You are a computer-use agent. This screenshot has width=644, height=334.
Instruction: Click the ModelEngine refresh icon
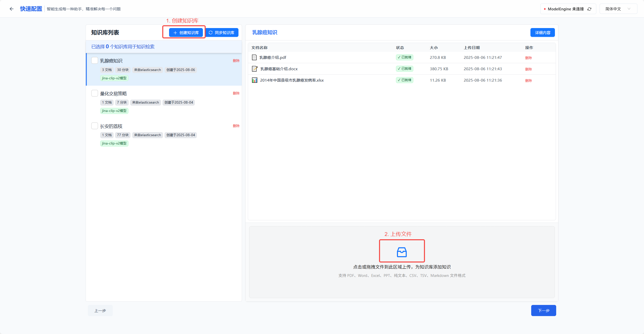[589, 9]
